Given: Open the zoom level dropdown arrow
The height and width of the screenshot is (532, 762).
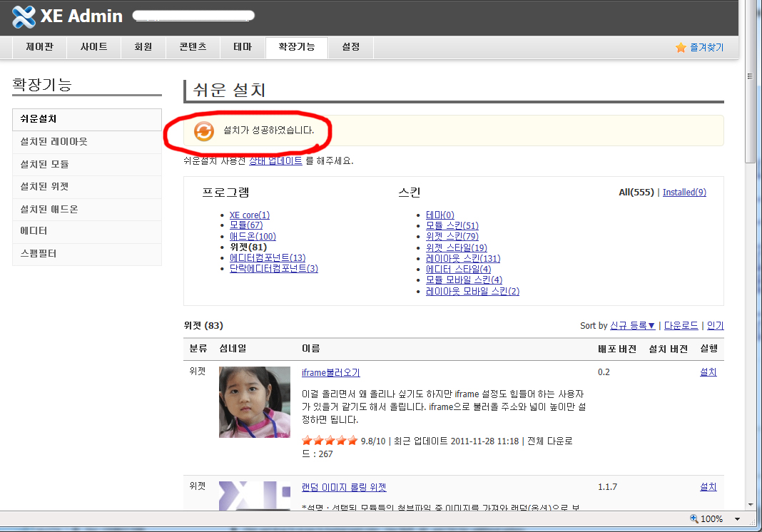Looking at the screenshot, I should (737, 519).
